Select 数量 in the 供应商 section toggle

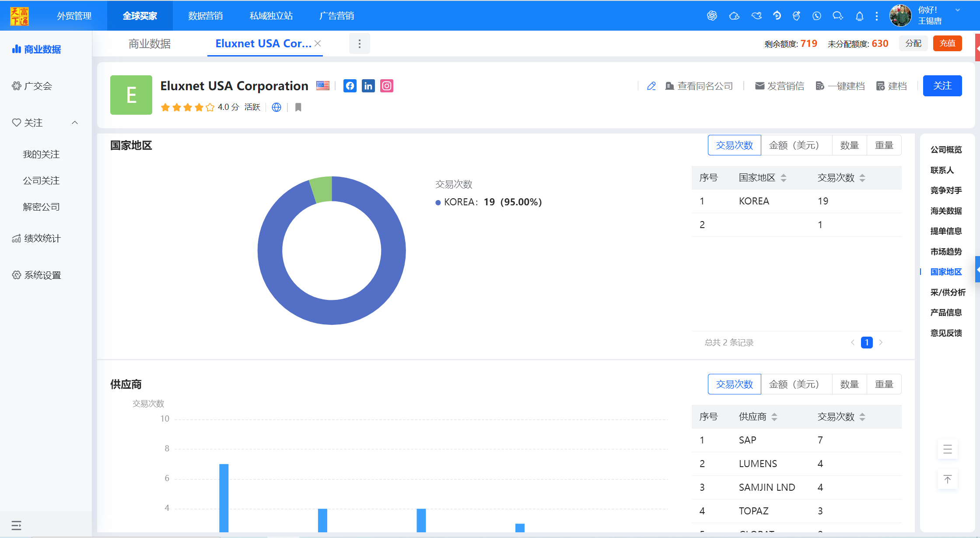point(849,384)
